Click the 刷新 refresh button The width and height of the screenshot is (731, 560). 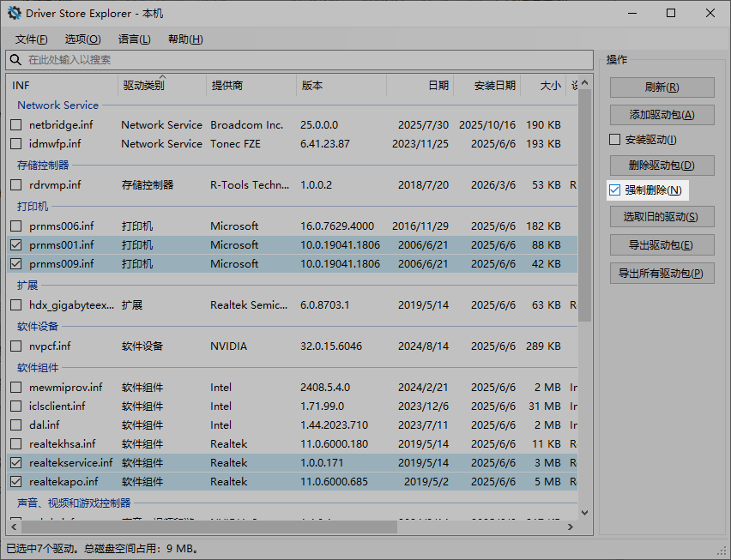coord(662,87)
